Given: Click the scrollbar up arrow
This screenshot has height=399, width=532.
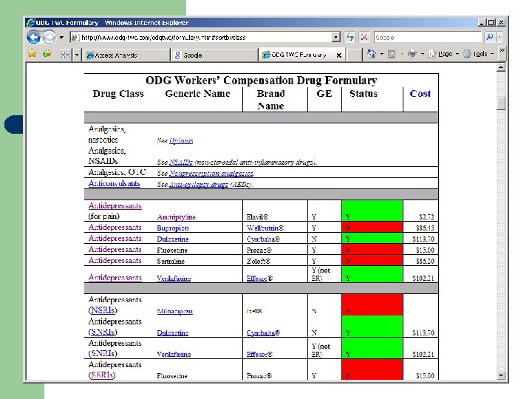Looking at the screenshot, I should 501,67.
